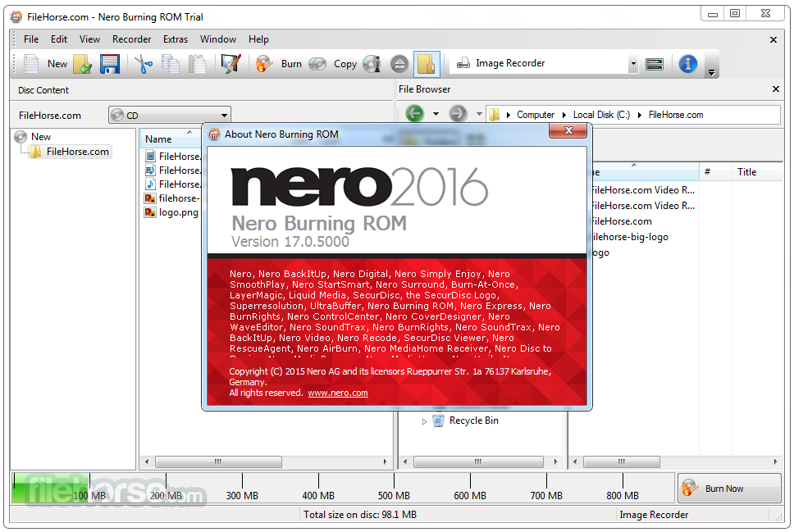Expand the Recycle Bin tree node
This screenshot has width=794, height=532.
(424, 421)
